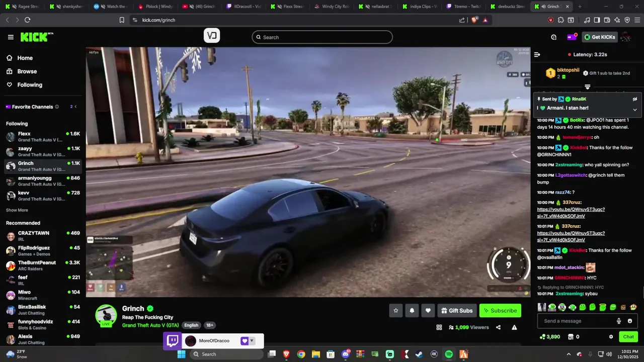Click the 3,890 channel points balance
The image size is (644, 362).
coord(549,337)
